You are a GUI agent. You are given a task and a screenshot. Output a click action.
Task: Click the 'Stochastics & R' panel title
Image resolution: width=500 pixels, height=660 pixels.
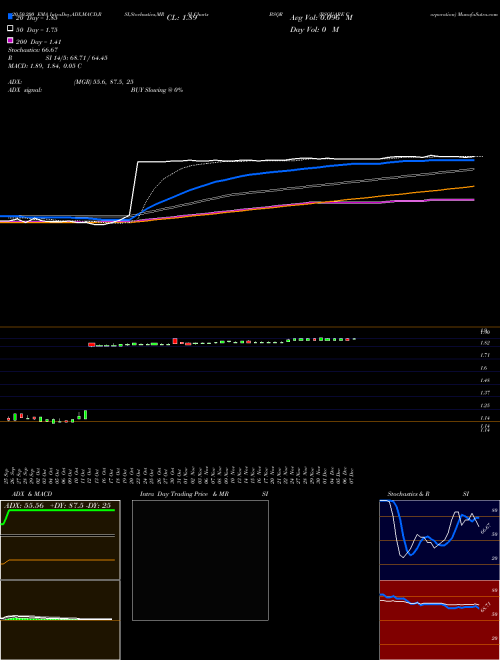(x=409, y=494)
